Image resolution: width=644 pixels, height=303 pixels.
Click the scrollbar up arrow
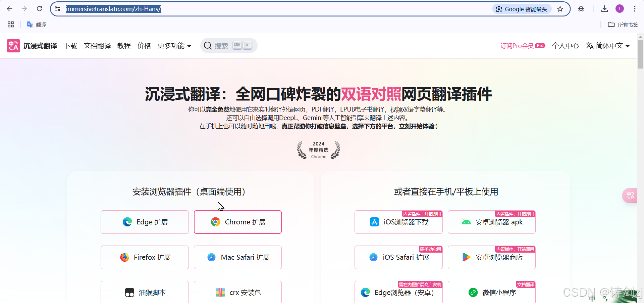pyautogui.click(x=640, y=37)
